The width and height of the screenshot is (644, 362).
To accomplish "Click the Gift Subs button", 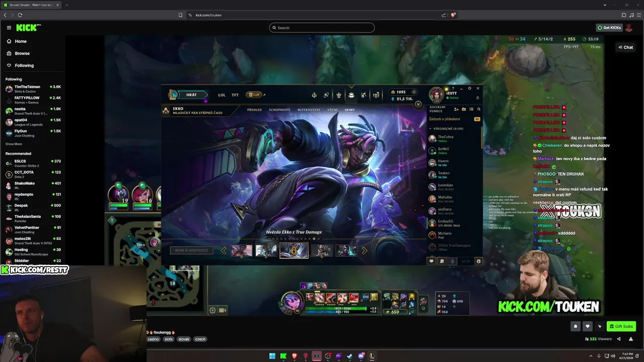I will pyautogui.click(x=621, y=326).
